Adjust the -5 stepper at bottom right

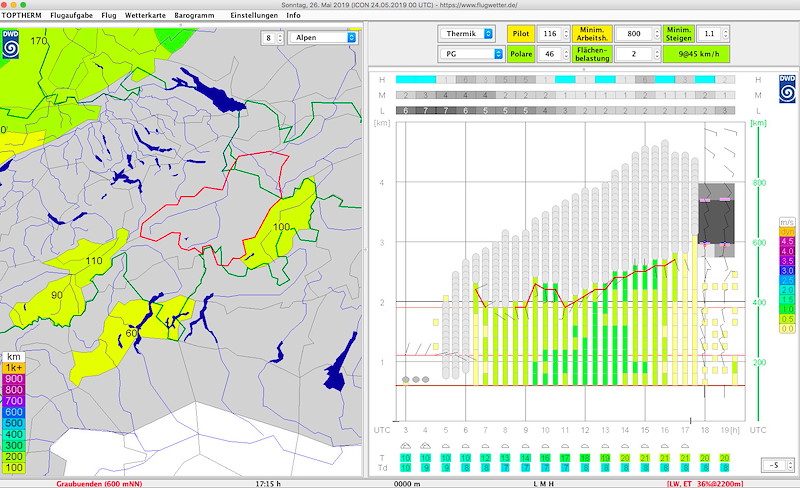pos(791,465)
